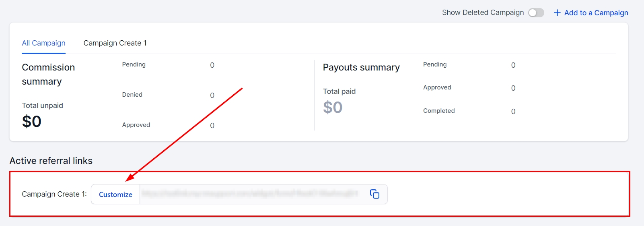Click the Active referral links heading
This screenshot has height=226, width=644.
[x=51, y=161]
